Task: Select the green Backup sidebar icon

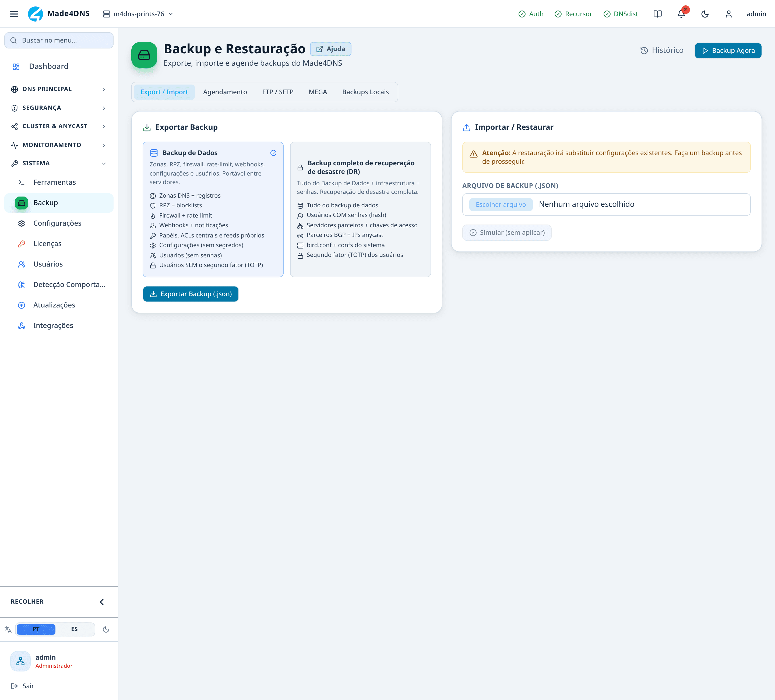Action: pyautogui.click(x=22, y=203)
